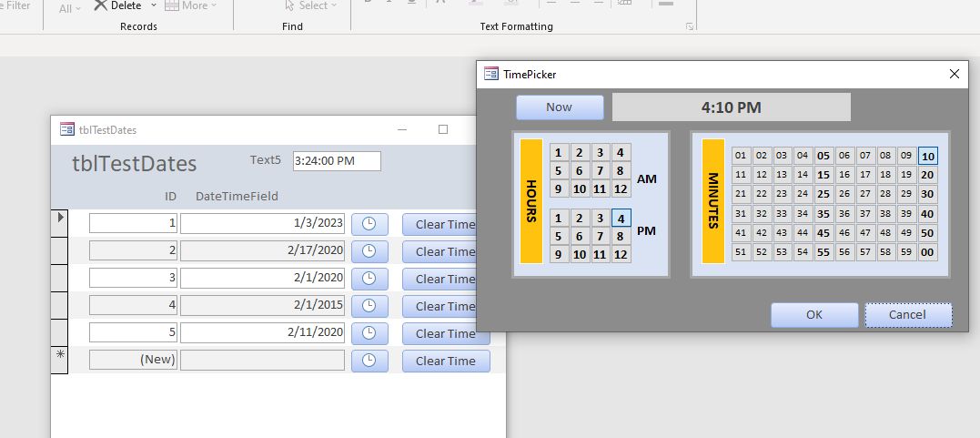The width and height of the screenshot is (980, 438).
Task: Click the Now button in TimePicker
Action: pos(560,107)
